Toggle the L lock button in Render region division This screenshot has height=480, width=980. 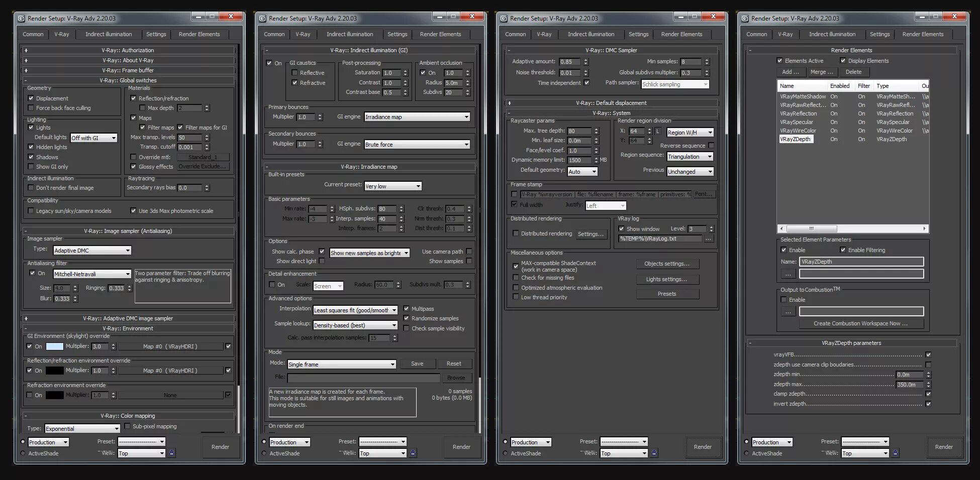point(657,132)
